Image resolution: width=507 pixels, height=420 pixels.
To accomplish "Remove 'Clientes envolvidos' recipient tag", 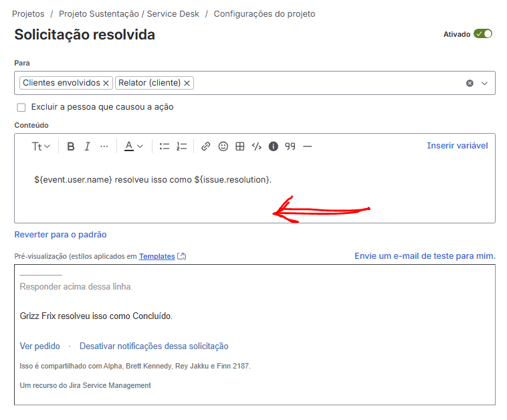I will coord(106,83).
